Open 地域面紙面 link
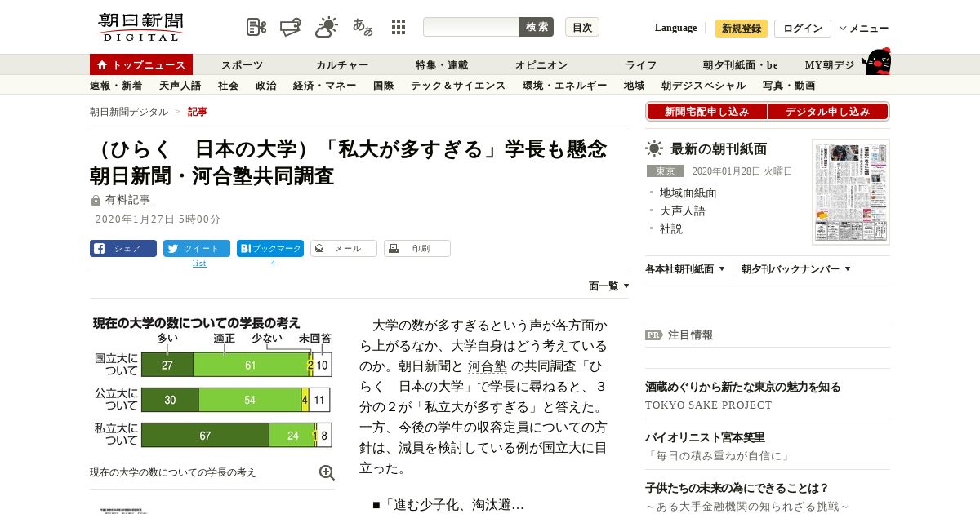The width and height of the screenshot is (980, 514). pyautogui.click(x=688, y=193)
